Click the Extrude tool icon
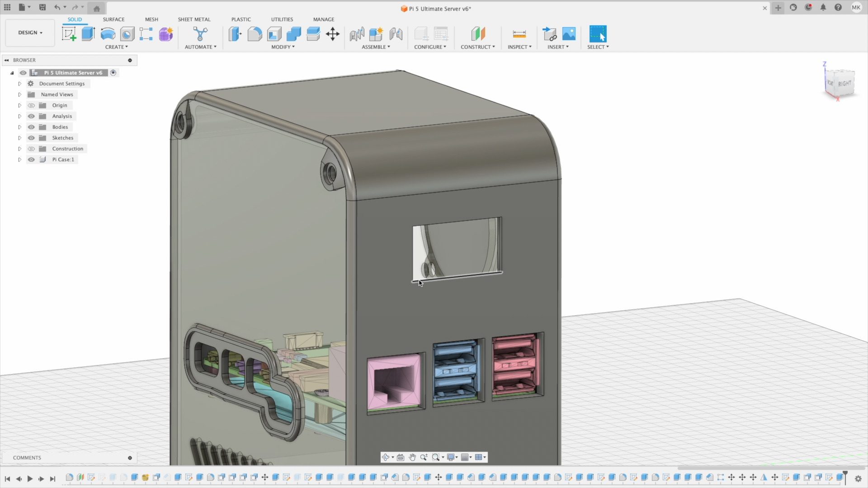 click(x=88, y=34)
